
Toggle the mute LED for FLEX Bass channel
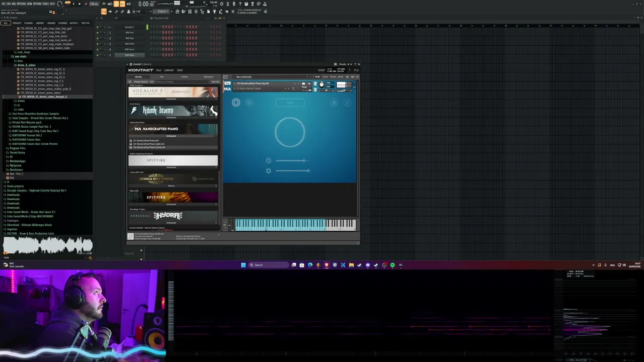click(x=97, y=55)
